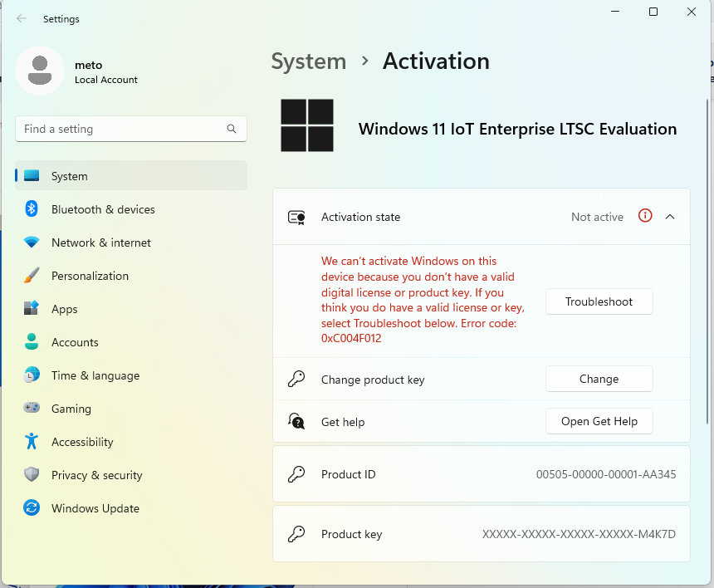Close the Settings window
Screen dimensions: 714x588
[692, 12]
